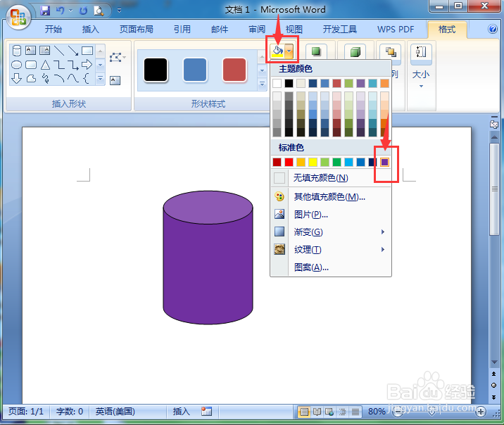The image size is (504, 425).
Task: Toggle the Insert/overtype mode indicator
Action: point(182,411)
